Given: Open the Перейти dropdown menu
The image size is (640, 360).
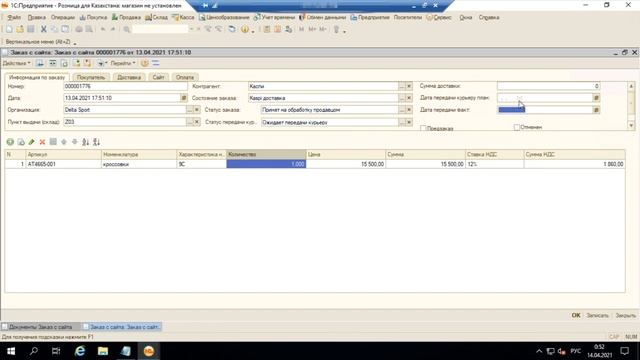Looking at the screenshot, I should (123, 63).
